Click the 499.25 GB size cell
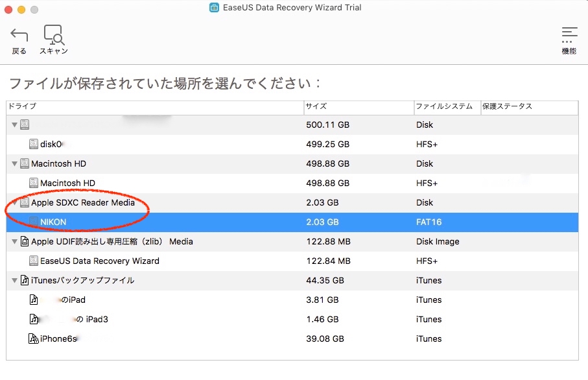The image size is (588, 380). [x=328, y=145]
